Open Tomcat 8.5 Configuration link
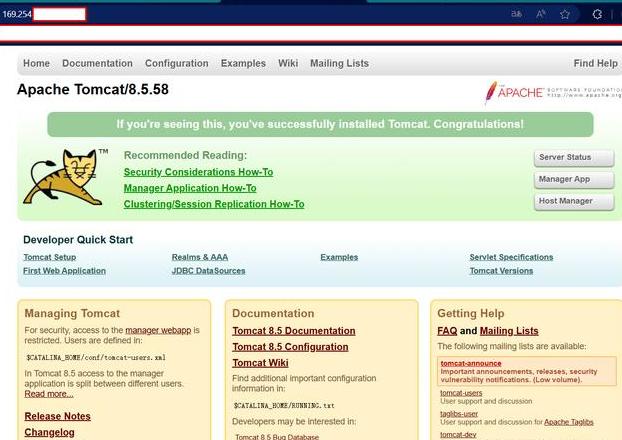The width and height of the screenshot is (622, 440). 290,347
